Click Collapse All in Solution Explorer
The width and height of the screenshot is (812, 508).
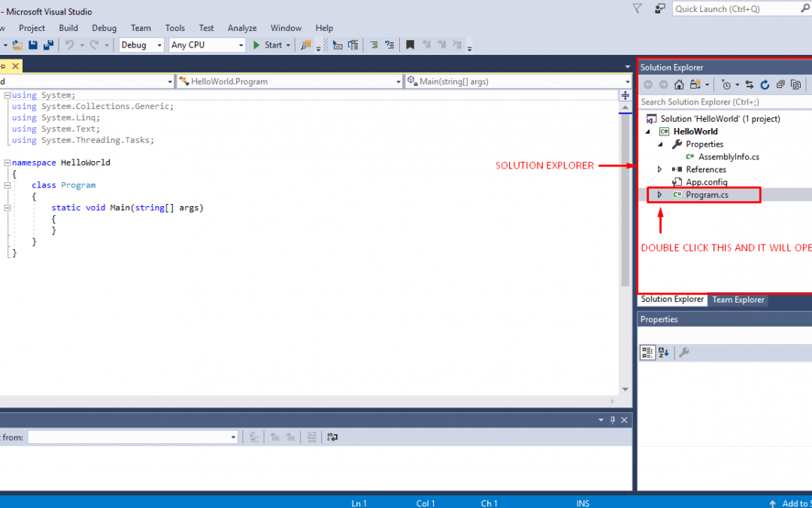(780, 85)
